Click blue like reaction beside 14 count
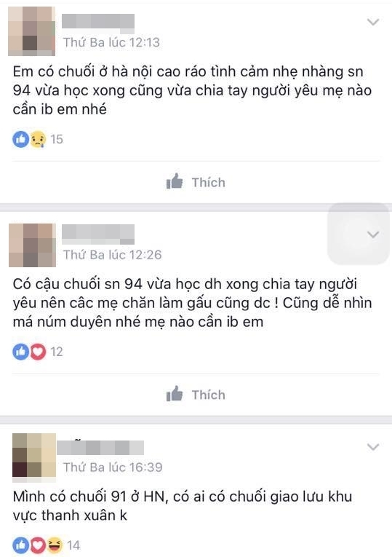The height and width of the screenshot is (557, 392). pos(21,545)
